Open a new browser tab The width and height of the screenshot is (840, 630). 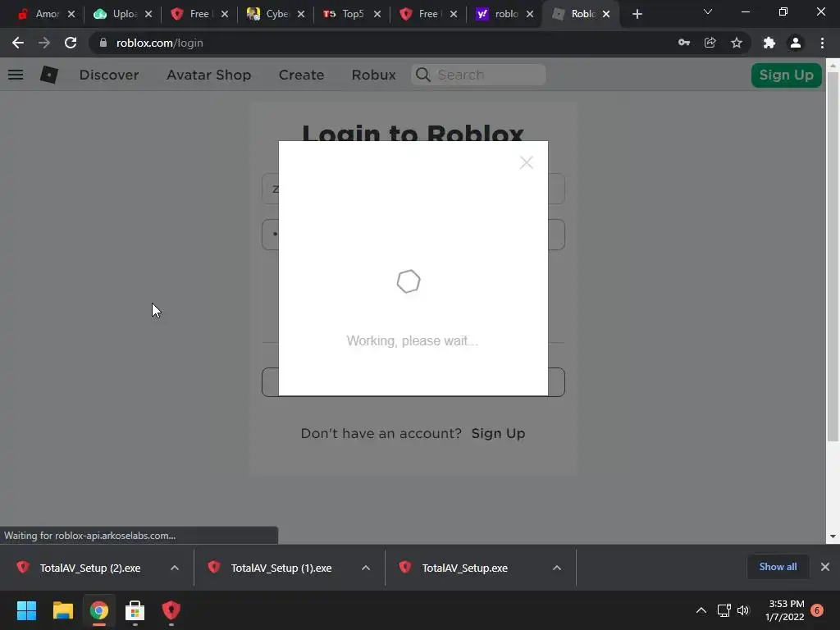[637, 14]
